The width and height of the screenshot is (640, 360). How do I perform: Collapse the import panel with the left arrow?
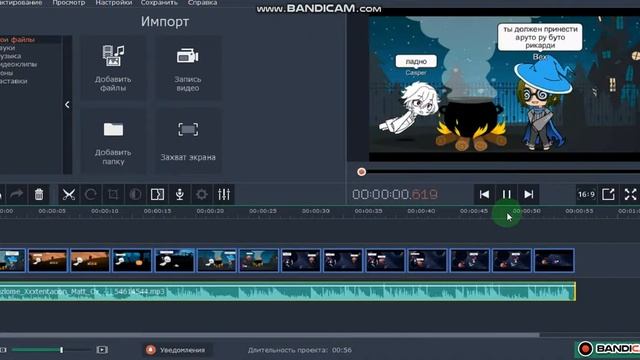click(x=67, y=105)
